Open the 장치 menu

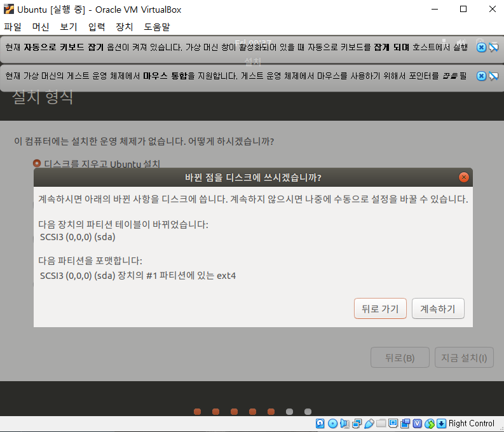tap(125, 27)
